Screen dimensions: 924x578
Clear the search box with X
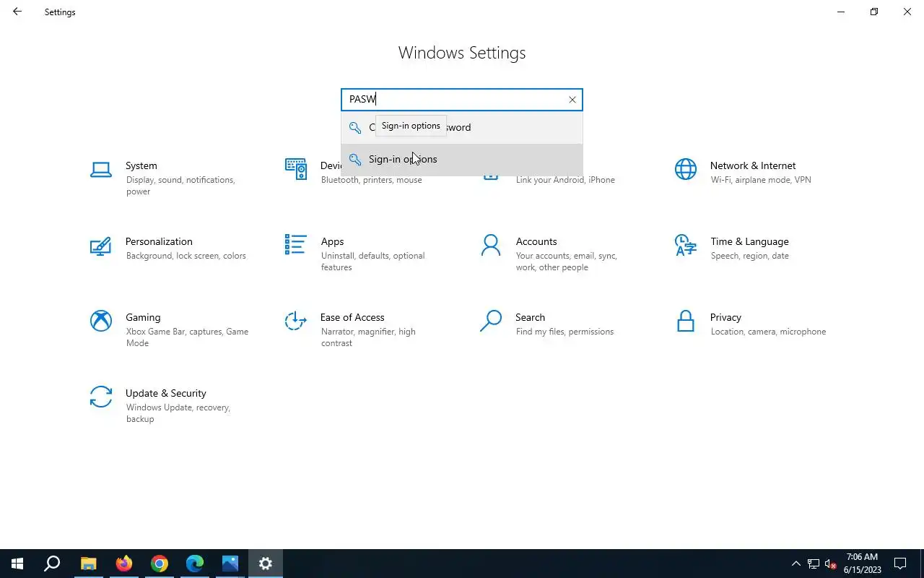pos(572,100)
